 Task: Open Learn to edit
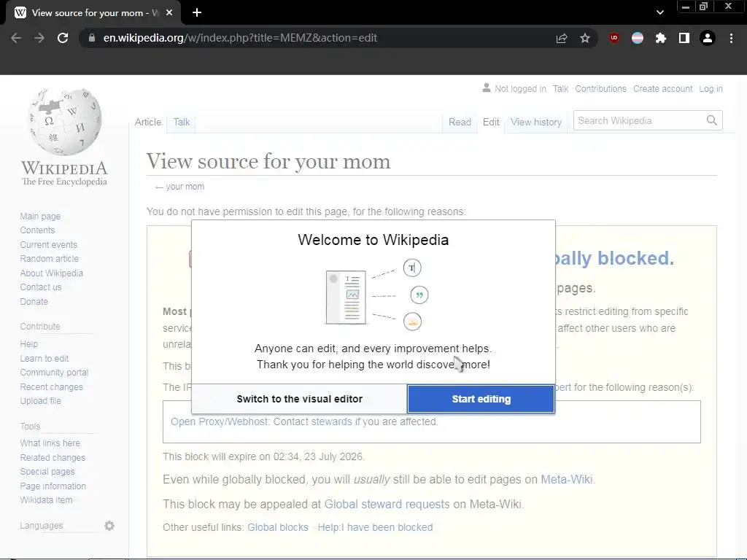[44, 359]
